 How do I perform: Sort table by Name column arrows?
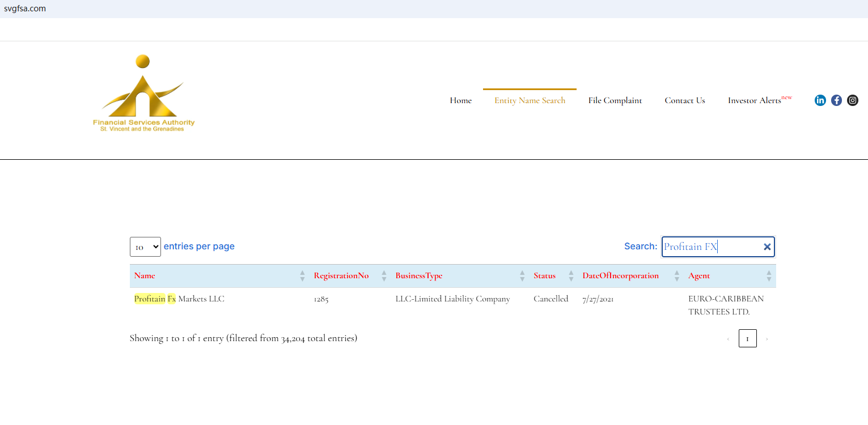302,276
